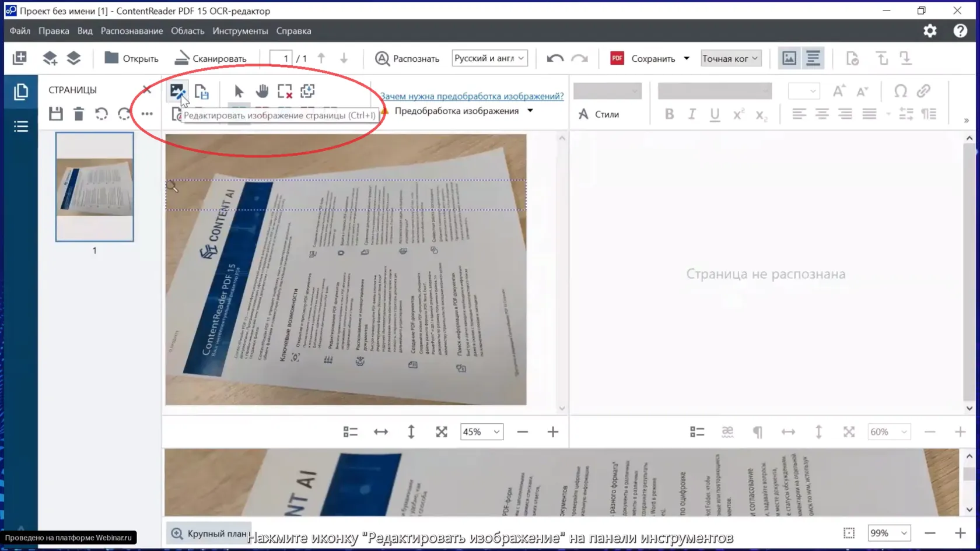Screen dimensions: 980x551
Task: Save pages with the floppy disk icon
Action: 56,114
